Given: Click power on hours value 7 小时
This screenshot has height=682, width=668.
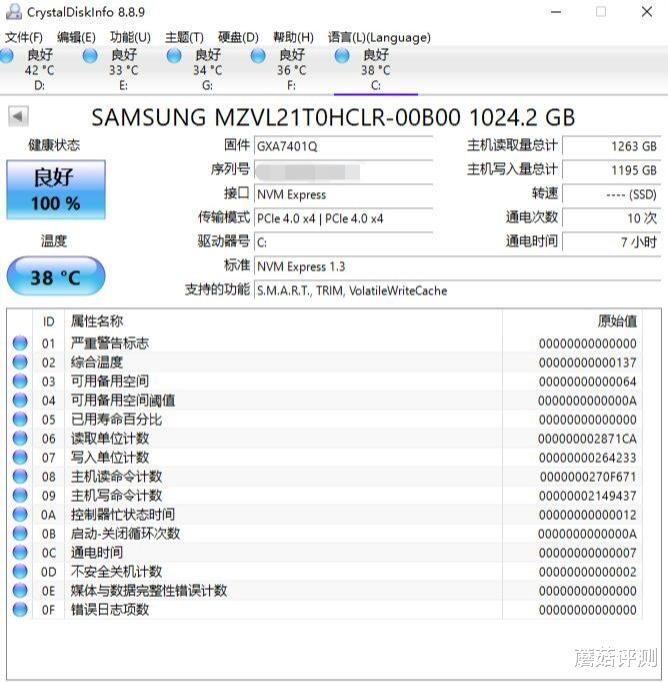Looking at the screenshot, I should (611, 242).
